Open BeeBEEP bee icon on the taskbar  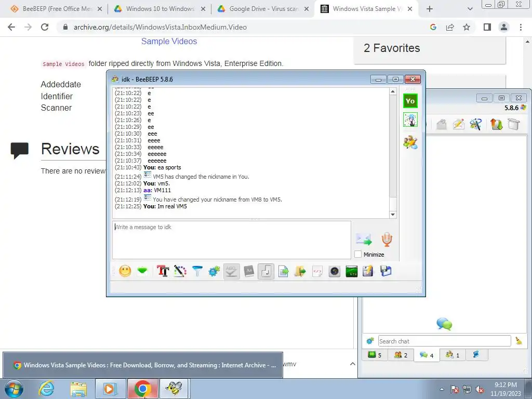174,389
